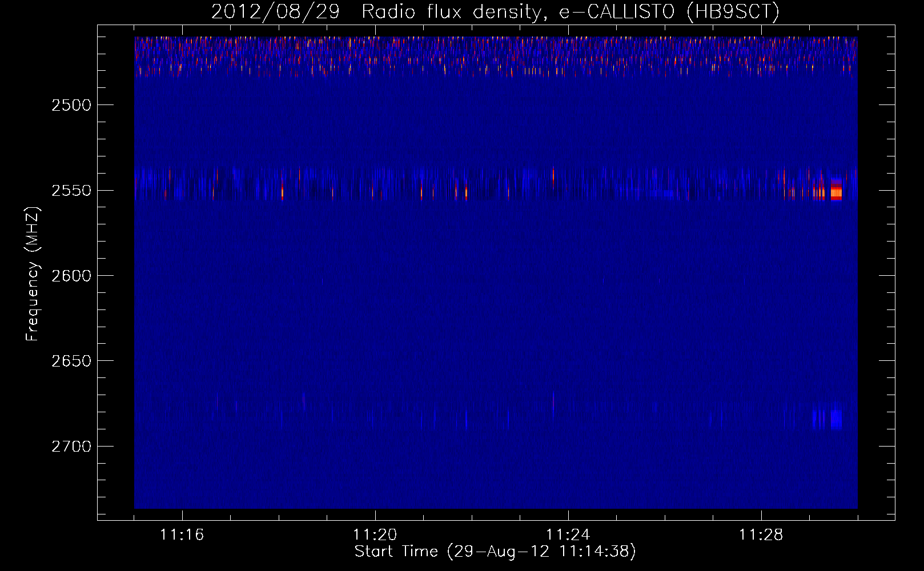
Task: Click the 11:28 time tick label
Action: [761, 535]
